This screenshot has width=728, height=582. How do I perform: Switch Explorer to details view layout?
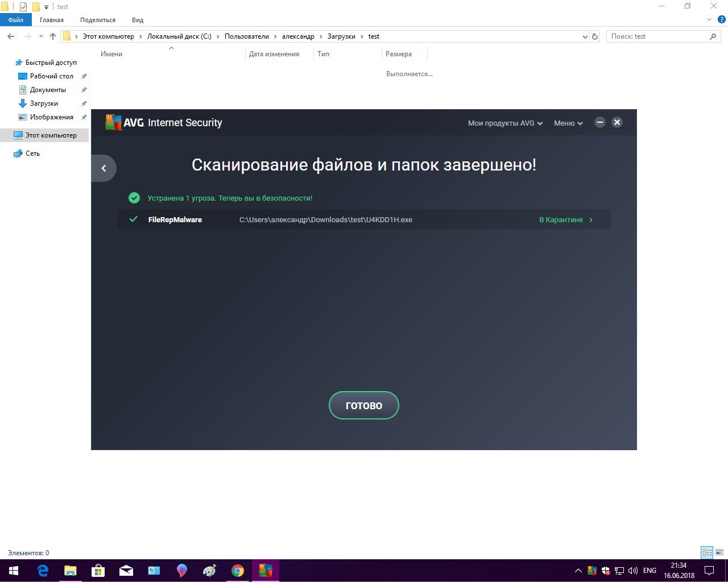tap(708, 552)
